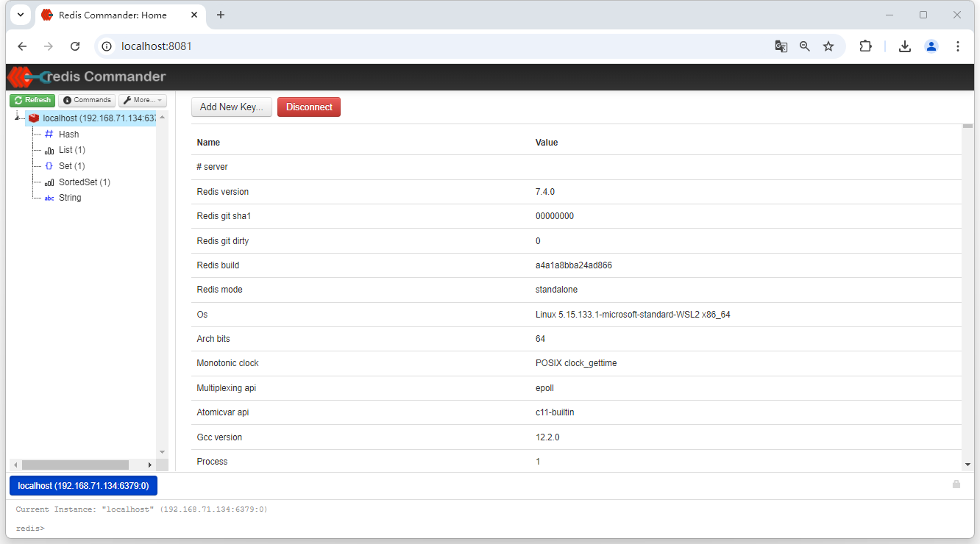
Task: Click the green Refresh button
Action: coord(32,100)
